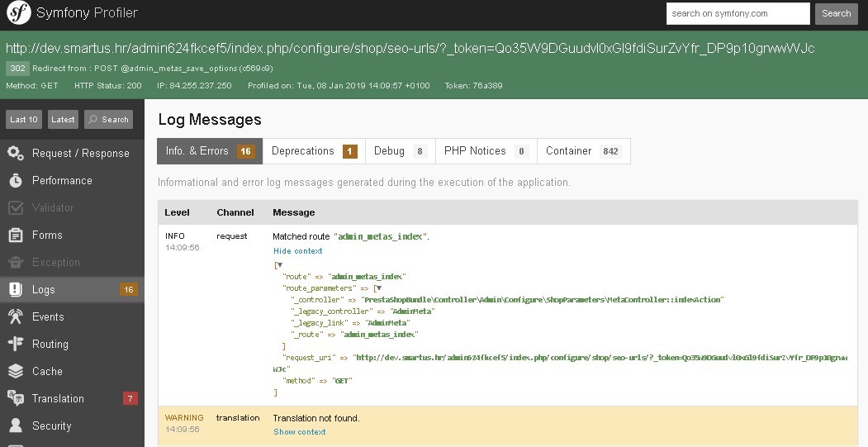The image size is (868, 447).
Task: Click the c569c9 redirect token link
Action: click(256, 69)
